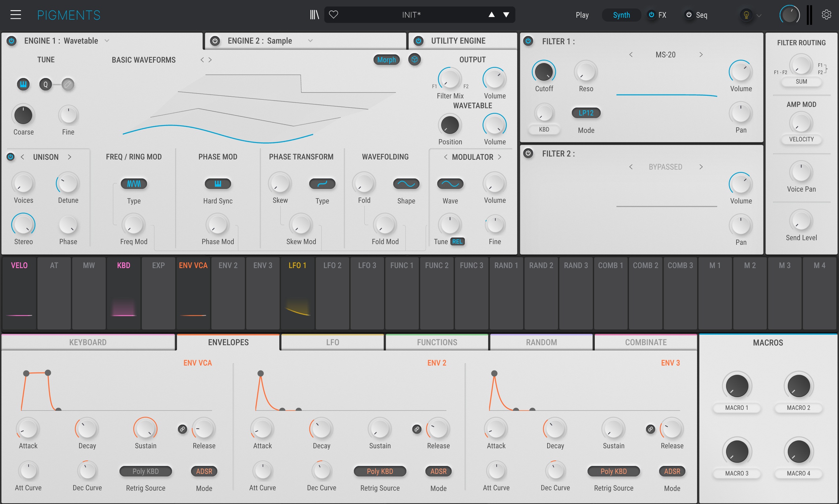Expand dropdown next to lightbulb
Screen dimensions: 839x504
point(759,15)
